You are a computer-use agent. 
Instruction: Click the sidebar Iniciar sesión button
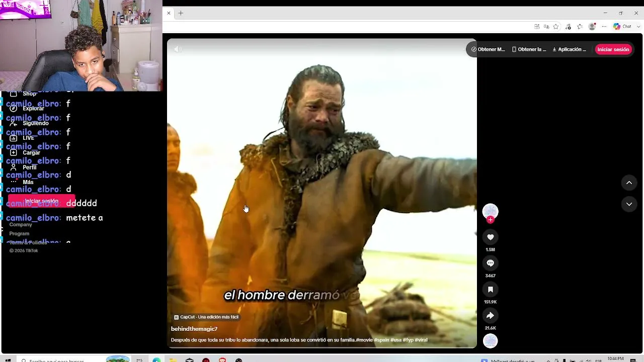[x=41, y=201]
